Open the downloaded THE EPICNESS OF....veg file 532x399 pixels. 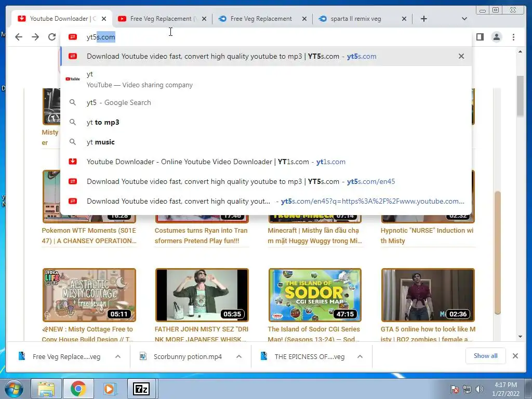pos(303,356)
